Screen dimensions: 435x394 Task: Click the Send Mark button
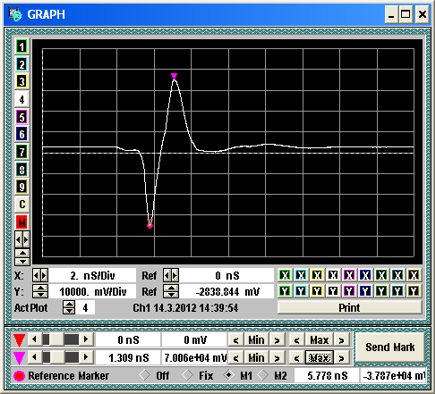click(x=390, y=347)
